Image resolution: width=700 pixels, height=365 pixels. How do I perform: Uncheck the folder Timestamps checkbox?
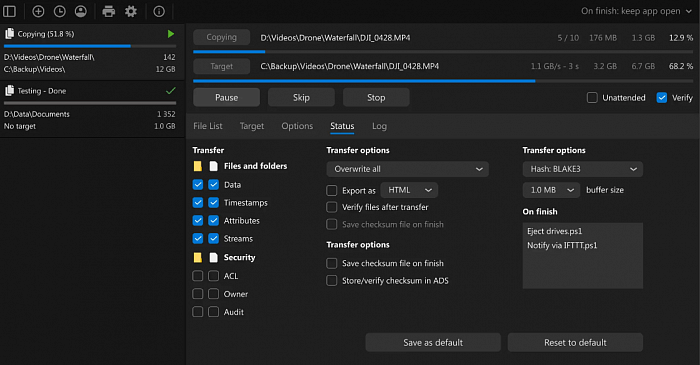coord(198,203)
